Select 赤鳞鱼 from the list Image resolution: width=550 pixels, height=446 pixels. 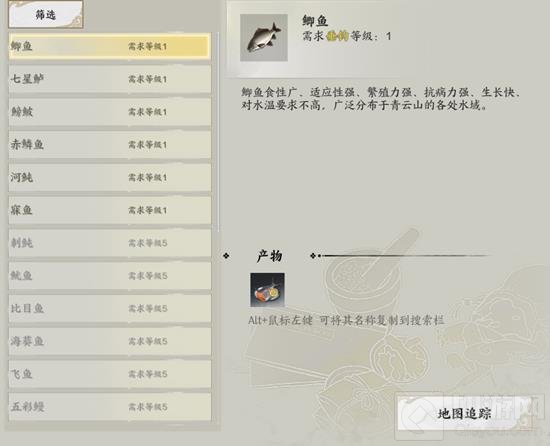(110, 144)
